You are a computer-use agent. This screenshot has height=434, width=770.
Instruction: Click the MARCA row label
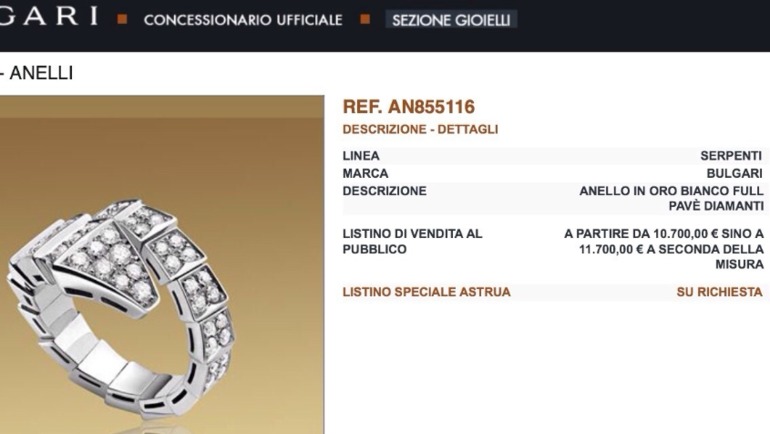[365, 173]
